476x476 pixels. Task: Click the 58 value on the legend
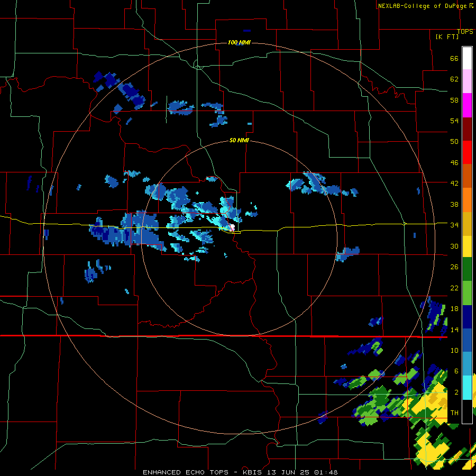[x=454, y=100]
